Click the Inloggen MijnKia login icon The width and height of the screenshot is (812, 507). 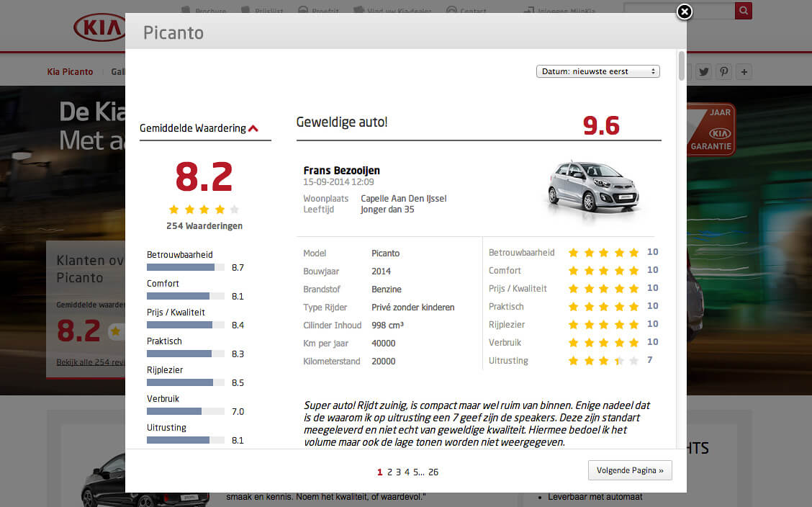coord(531,11)
